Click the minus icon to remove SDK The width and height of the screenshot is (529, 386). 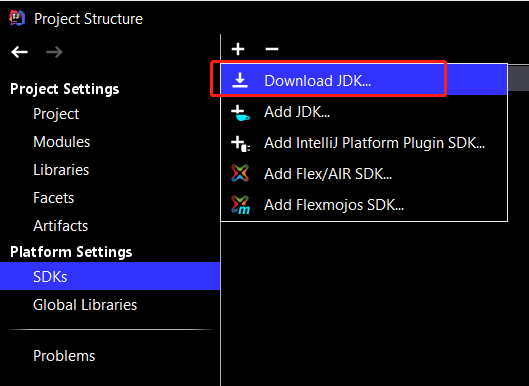pyautogui.click(x=272, y=49)
